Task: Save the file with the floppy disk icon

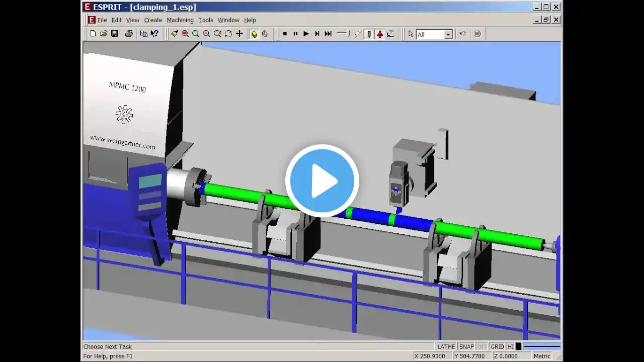Action: click(x=114, y=34)
